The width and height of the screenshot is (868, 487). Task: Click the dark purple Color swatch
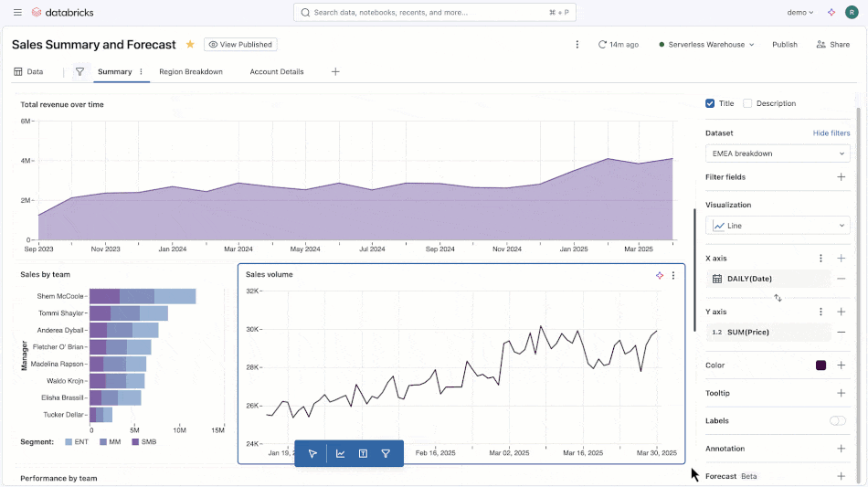pos(820,365)
